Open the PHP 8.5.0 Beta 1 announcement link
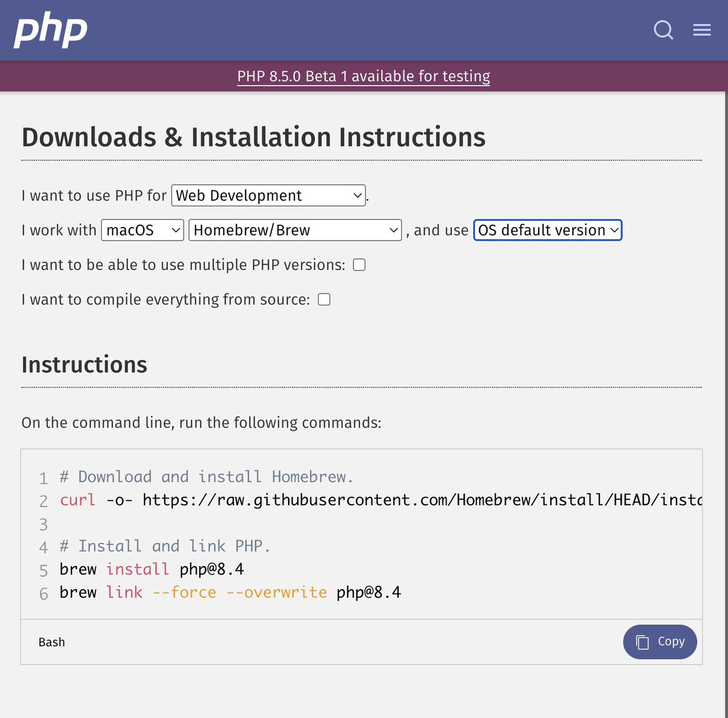Viewport: 728px width, 718px height. point(363,76)
